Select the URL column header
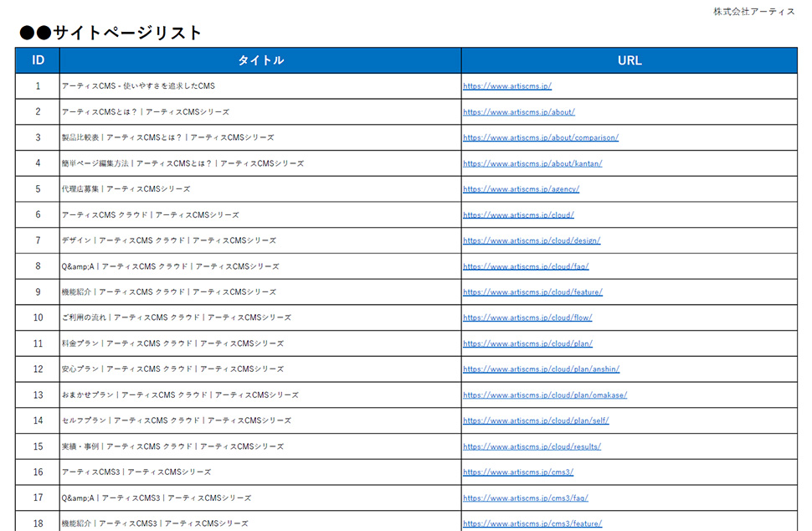The height and width of the screenshot is (531, 812). click(630, 60)
